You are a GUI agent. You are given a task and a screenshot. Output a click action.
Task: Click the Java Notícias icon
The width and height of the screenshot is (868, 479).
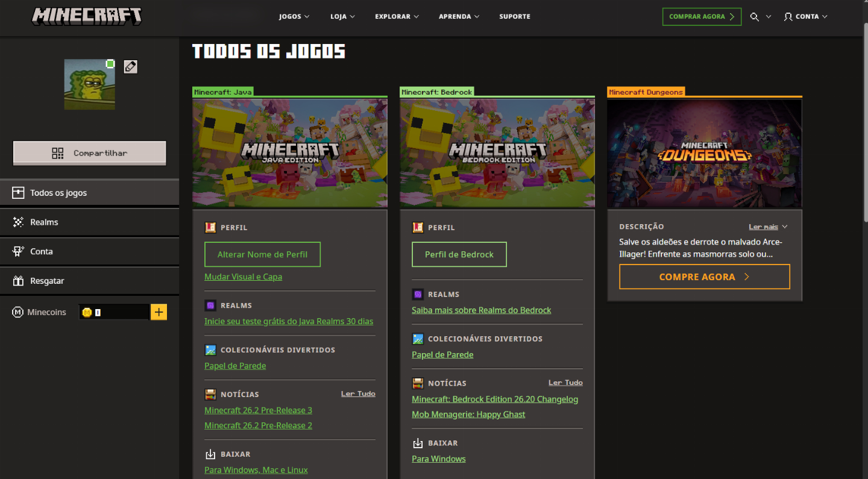coord(210,395)
